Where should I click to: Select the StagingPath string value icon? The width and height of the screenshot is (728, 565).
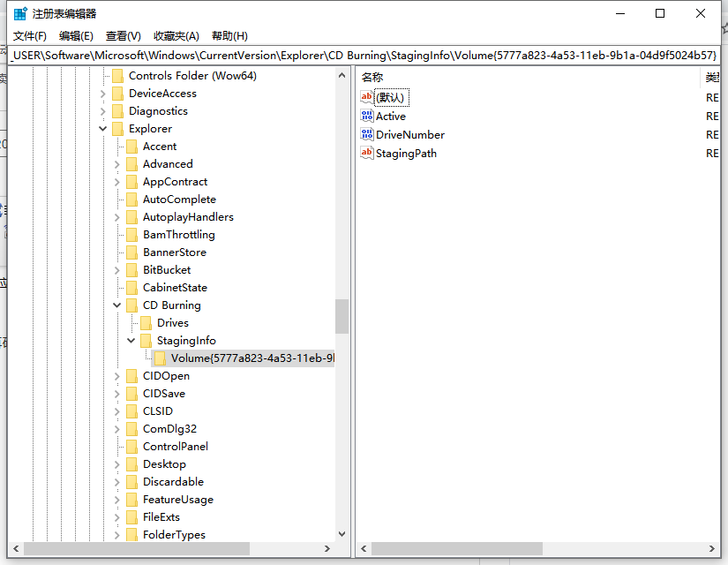(x=367, y=153)
